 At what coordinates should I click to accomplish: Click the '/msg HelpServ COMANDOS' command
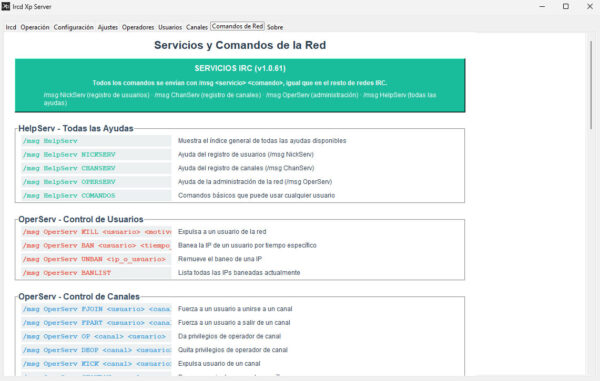tap(96, 195)
